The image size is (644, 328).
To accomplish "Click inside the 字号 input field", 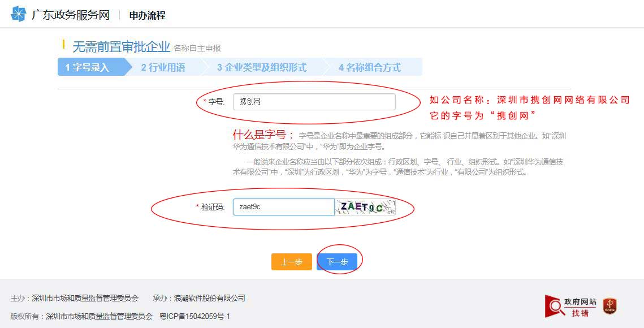I will pos(314,102).
